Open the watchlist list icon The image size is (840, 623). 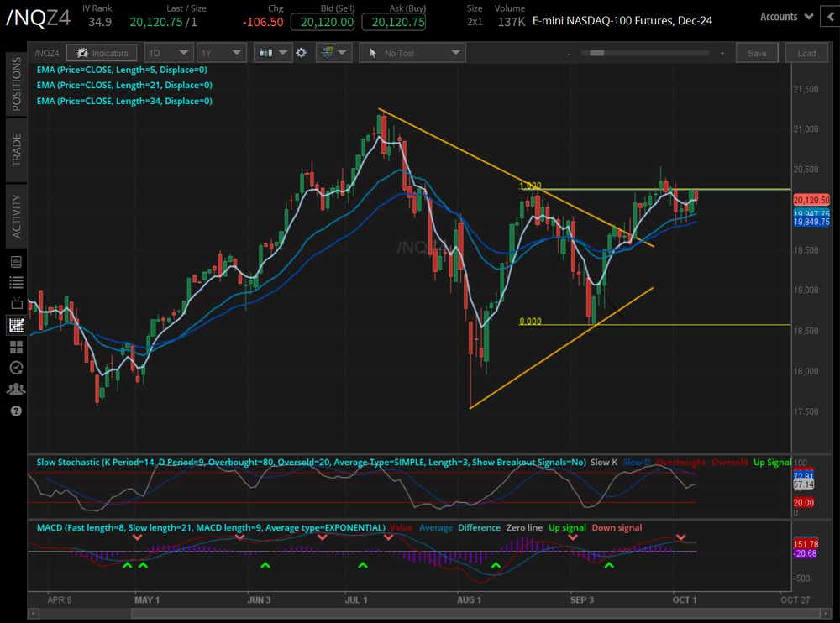coord(16,282)
